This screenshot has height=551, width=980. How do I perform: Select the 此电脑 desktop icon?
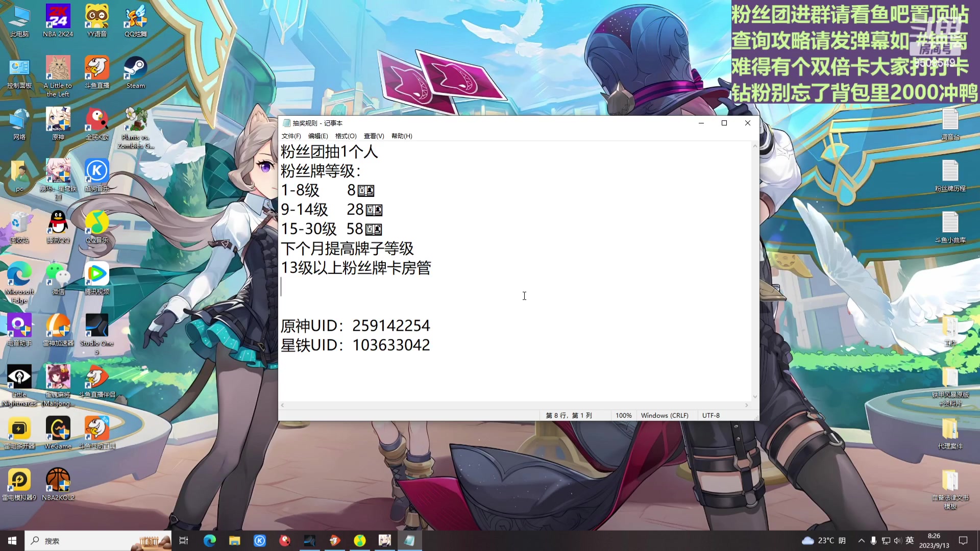pos(19,21)
